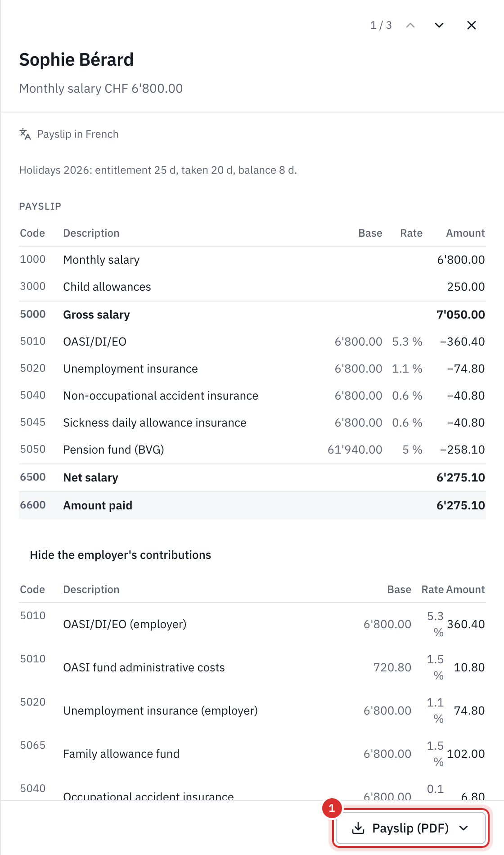This screenshot has width=504, height=855.
Task: Hide the employer's contributions
Action: coord(120,555)
